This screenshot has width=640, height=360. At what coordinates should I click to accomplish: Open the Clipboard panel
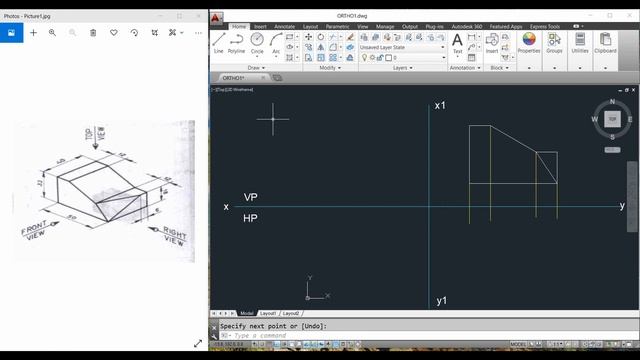pos(605,43)
